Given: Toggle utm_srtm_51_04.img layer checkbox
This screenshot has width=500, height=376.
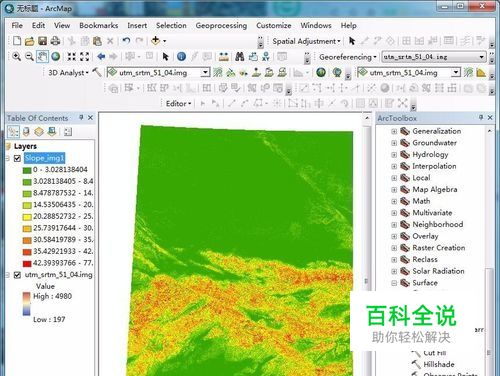Looking at the screenshot, I should 17,275.
